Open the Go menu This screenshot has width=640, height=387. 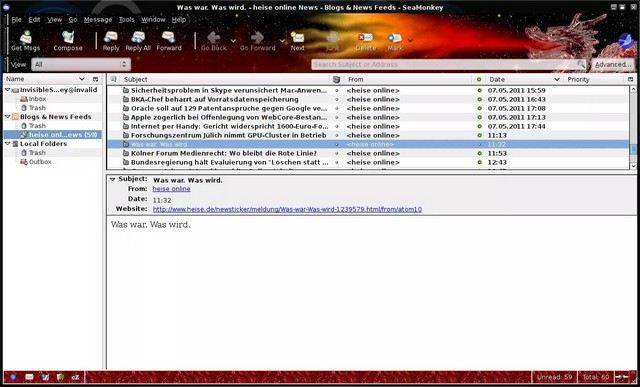coord(73,20)
